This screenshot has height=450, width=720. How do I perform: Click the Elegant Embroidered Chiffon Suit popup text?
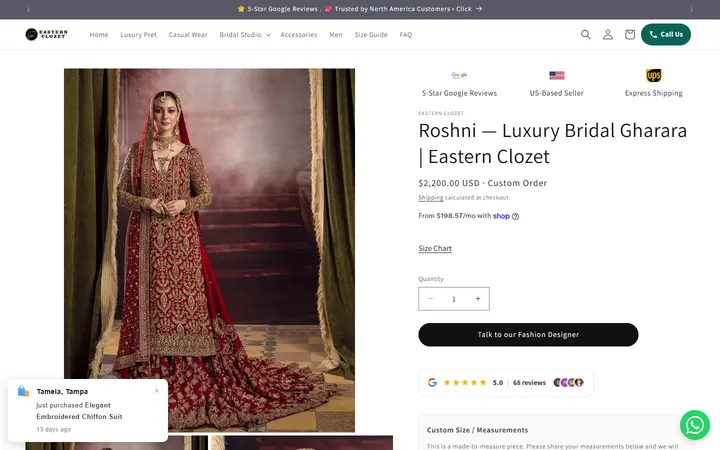(x=79, y=411)
